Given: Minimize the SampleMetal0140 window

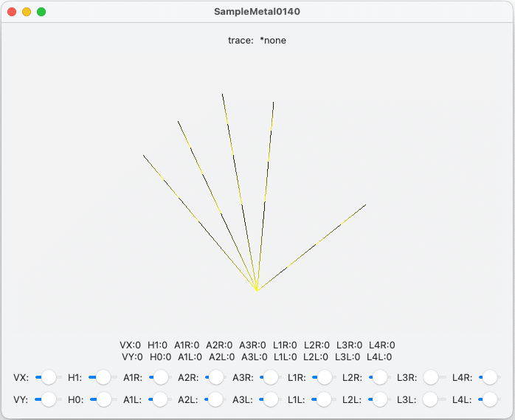Looking at the screenshot, I should pyautogui.click(x=27, y=12).
